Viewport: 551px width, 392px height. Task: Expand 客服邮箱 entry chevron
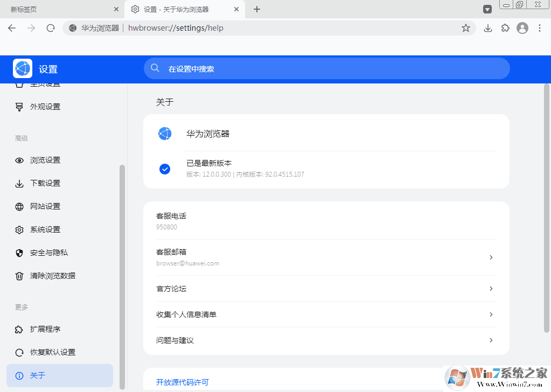(x=491, y=257)
